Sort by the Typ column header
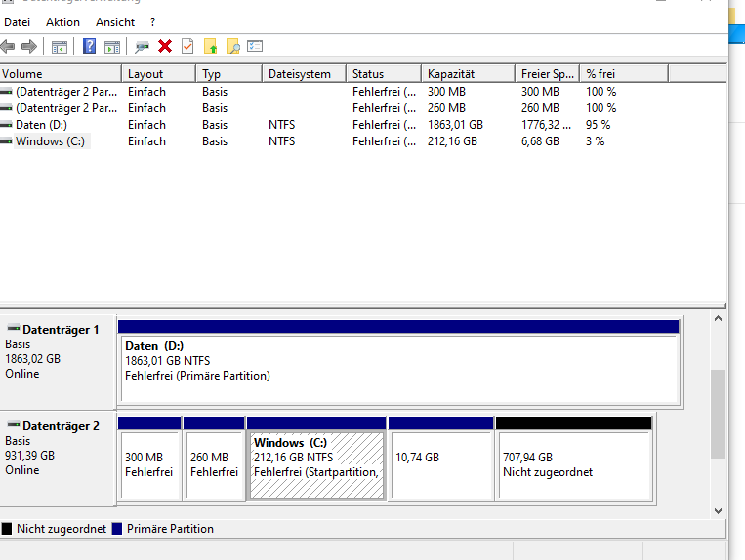Viewport: 745px width, 560px height. click(x=229, y=74)
